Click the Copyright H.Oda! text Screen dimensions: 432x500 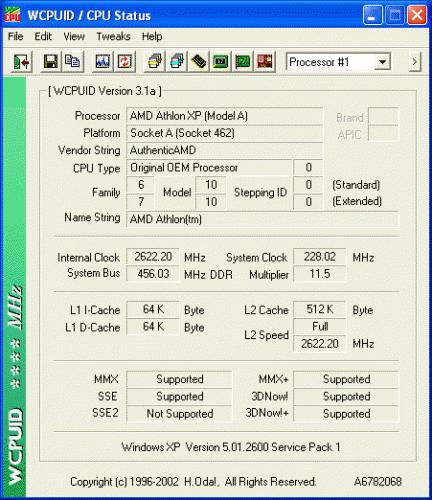coord(193,482)
